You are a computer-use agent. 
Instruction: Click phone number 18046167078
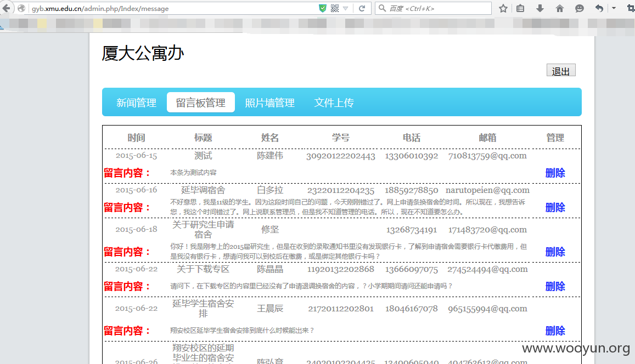tap(412, 309)
